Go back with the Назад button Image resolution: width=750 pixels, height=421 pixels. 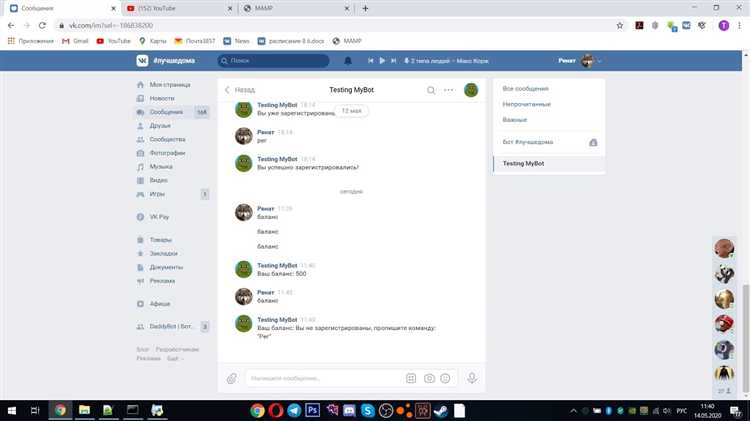(x=240, y=90)
